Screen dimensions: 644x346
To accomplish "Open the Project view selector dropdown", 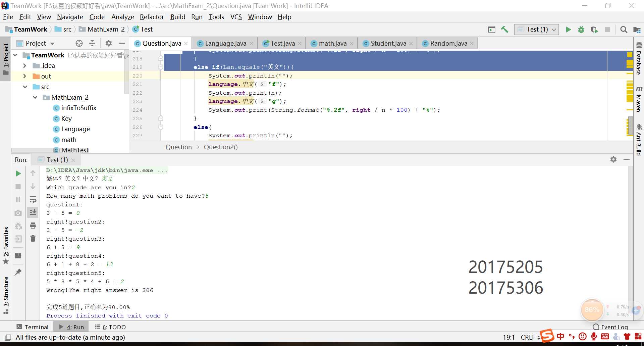I will [36, 43].
